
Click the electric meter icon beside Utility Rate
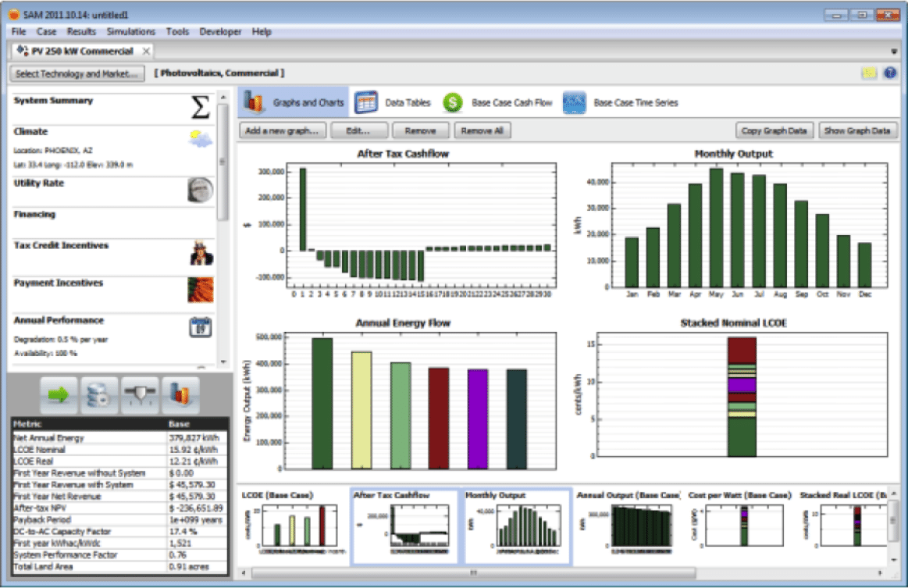pyautogui.click(x=201, y=191)
